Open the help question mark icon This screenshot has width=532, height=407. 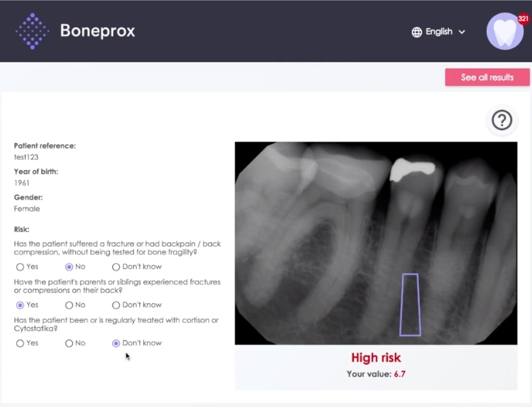click(x=502, y=120)
